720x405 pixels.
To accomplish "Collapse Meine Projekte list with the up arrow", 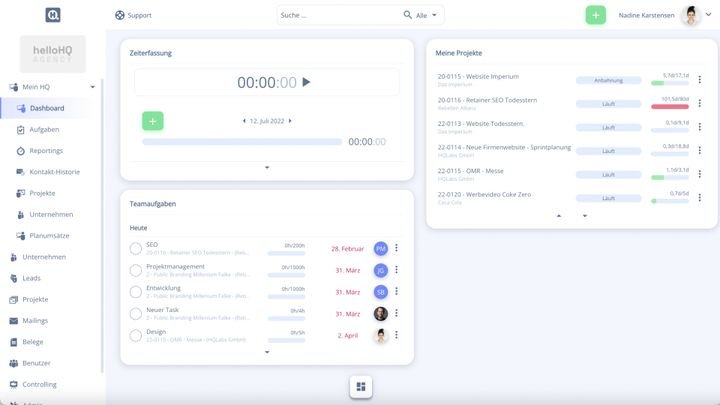I will [x=559, y=216].
